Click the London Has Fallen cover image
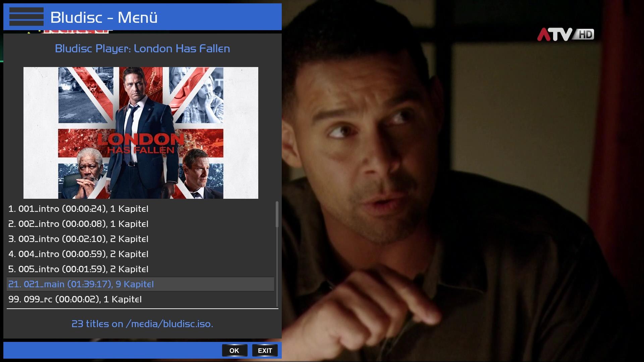This screenshot has height=362, width=644. coord(141,133)
